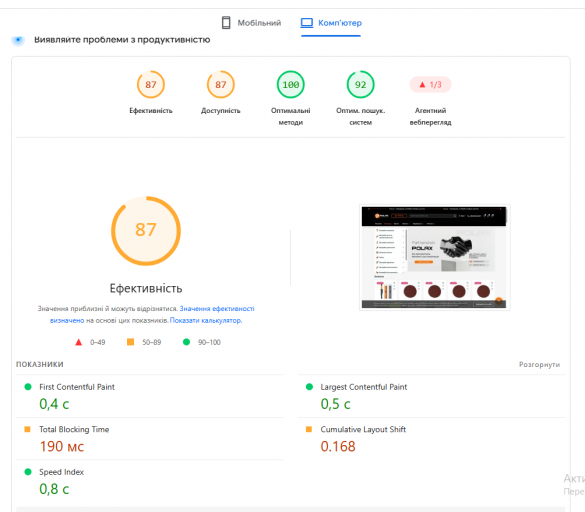Image resolution: width=585 pixels, height=512 pixels.
Task: Click the red triangle 0–49 legend icon
Action: (x=78, y=342)
